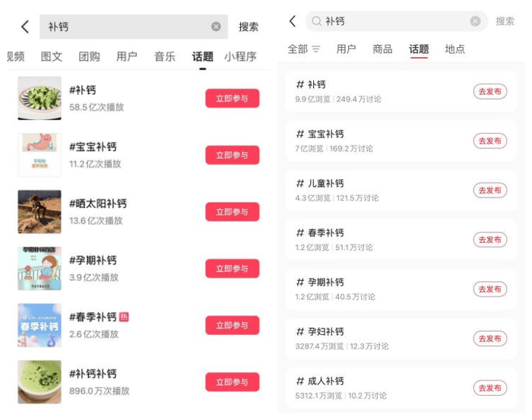Clear the left search field with X icon
This screenshot has width=532, height=420.
[x=216, y=27]
